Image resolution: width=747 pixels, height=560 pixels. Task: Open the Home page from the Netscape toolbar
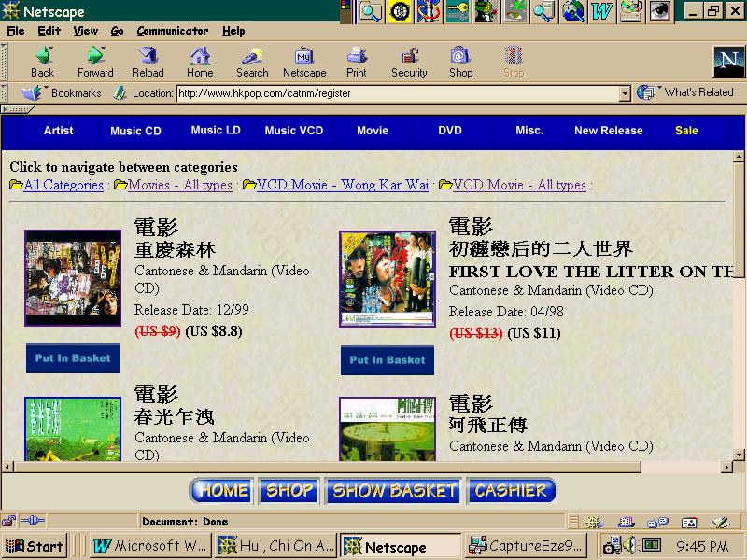200,62
